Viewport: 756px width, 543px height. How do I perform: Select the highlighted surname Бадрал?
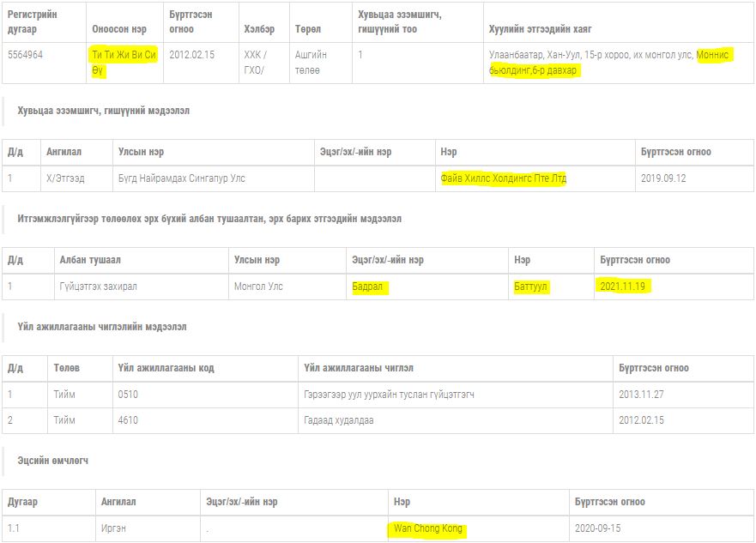pyautogui.click(x=370, y=287)
